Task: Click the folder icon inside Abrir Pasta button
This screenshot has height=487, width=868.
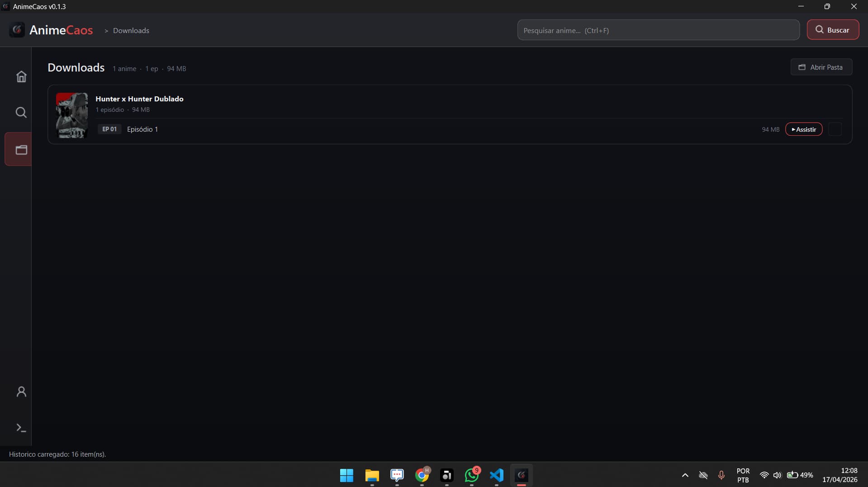Action: coord(802,67)
